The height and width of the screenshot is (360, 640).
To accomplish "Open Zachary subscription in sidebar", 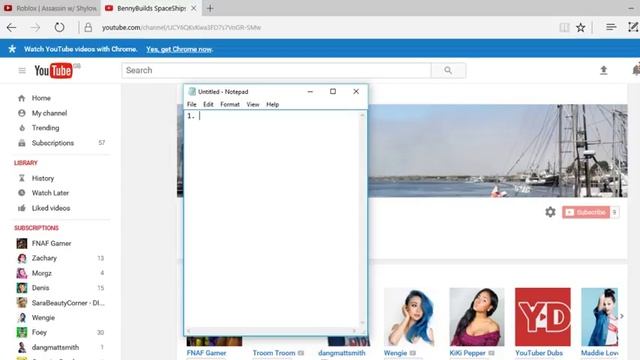I will [44, 258].
